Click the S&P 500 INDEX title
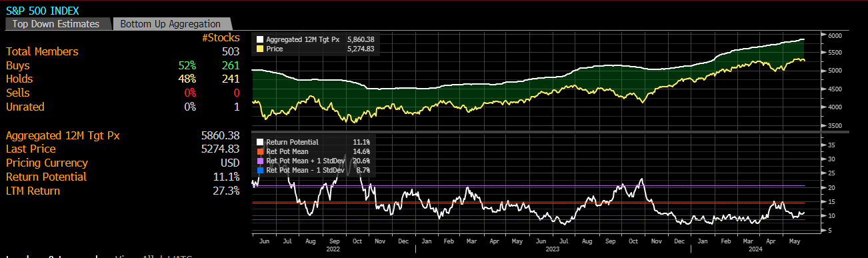 42,11
